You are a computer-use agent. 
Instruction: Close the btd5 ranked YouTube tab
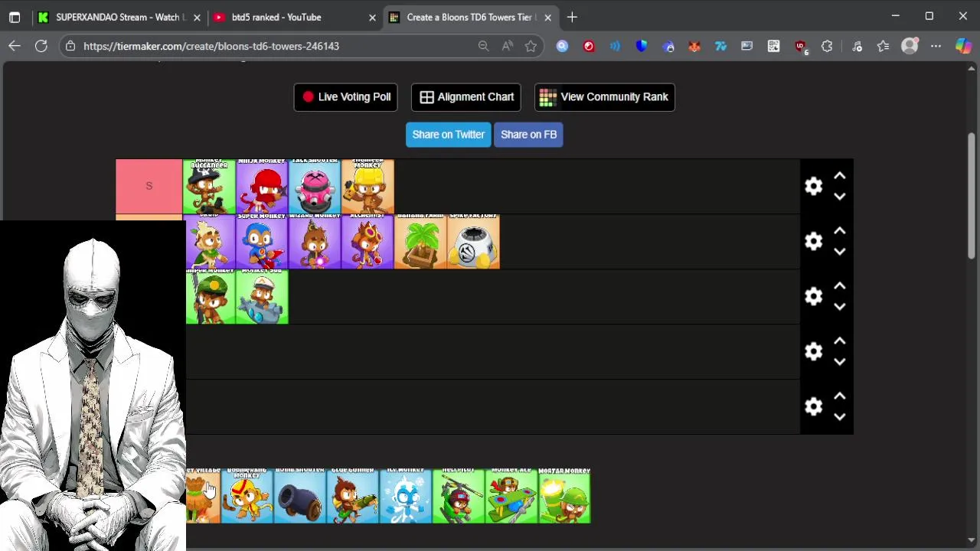coord(372,17)
